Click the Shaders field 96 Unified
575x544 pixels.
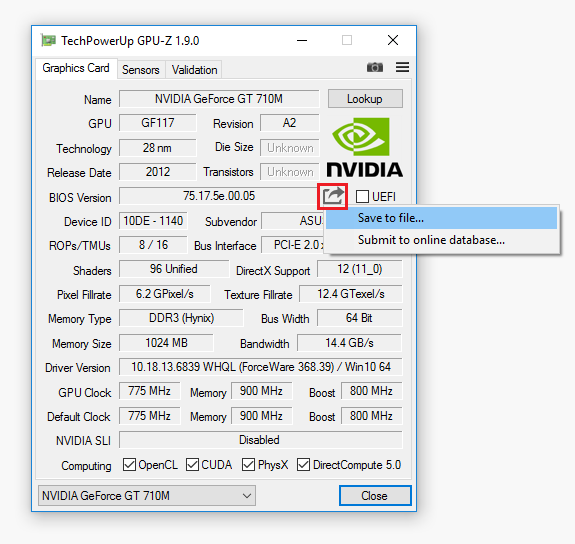coord(174,269)
